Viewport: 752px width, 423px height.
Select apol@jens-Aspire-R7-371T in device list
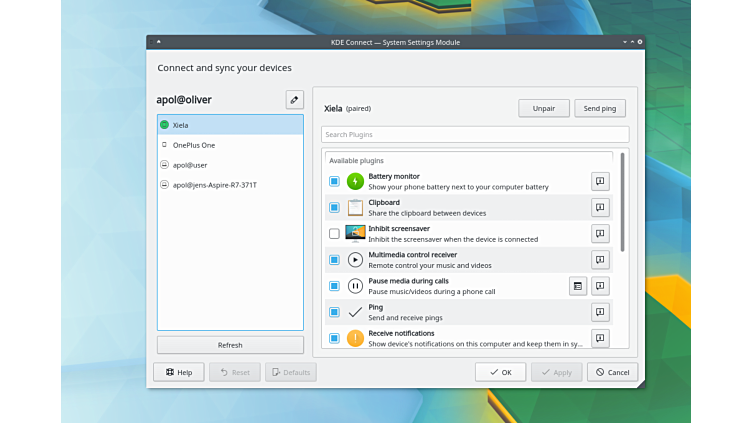(214, 185)
